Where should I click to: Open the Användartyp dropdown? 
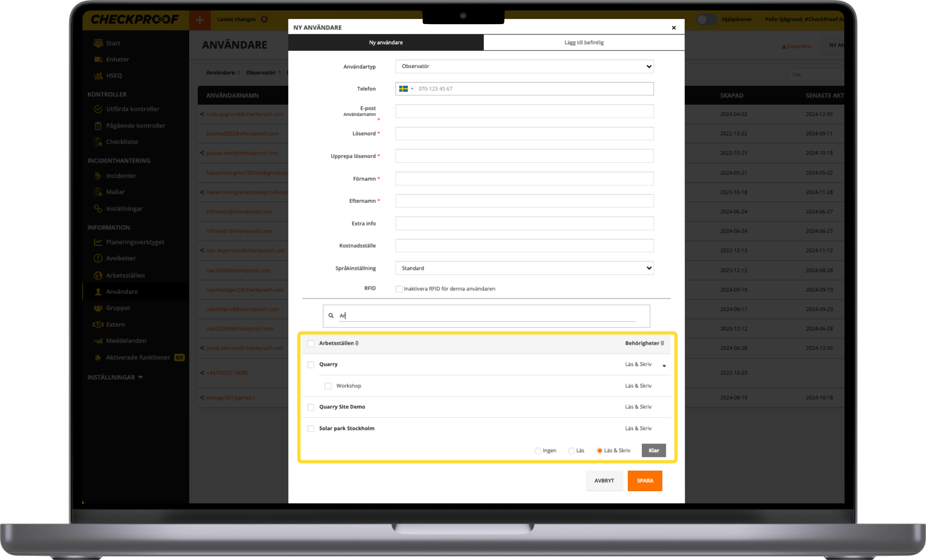[524, 66]
